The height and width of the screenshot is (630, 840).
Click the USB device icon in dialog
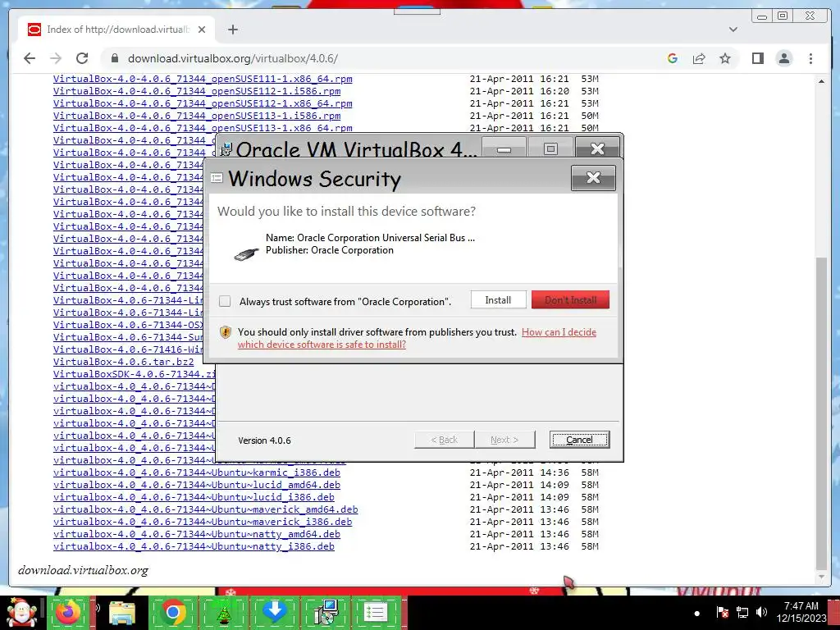(246, 254)
